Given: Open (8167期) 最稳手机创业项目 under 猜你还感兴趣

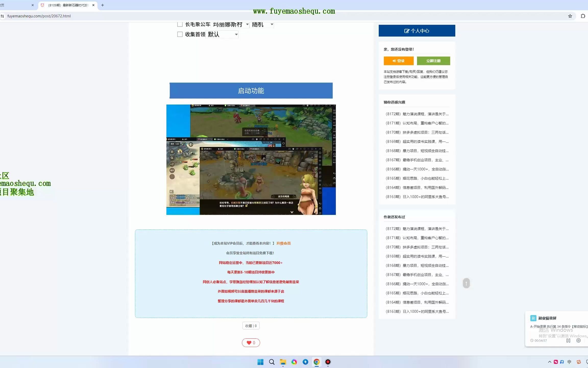Looking at the screenshot, I should coord(417,160).
